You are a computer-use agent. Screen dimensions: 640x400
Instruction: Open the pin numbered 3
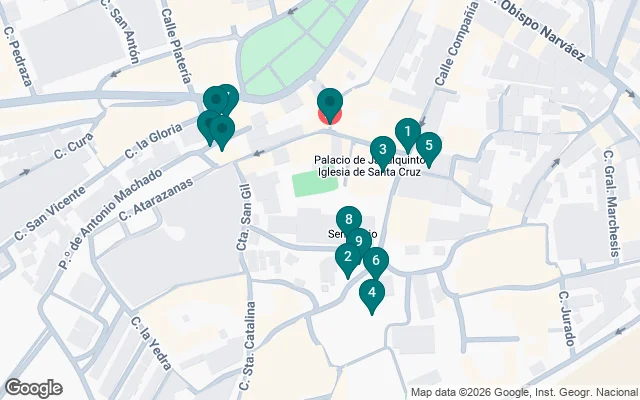pyautogui.click(x=382, y=149)
